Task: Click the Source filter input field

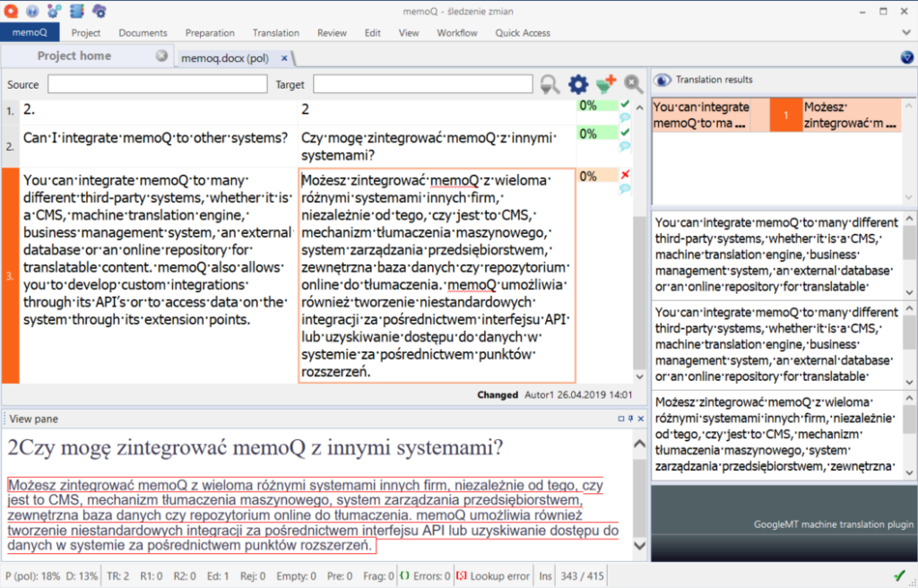Action: click(x=157, y=84)
